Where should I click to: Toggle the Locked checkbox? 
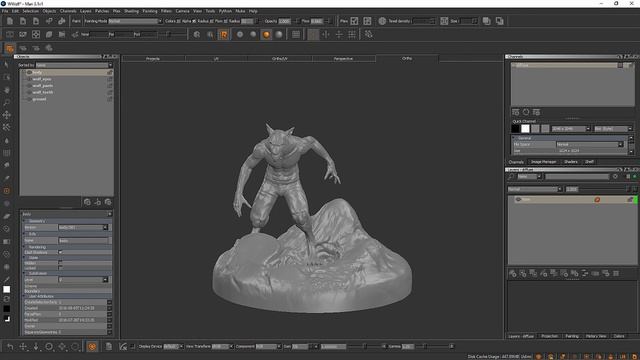click(x=60, y=268)
